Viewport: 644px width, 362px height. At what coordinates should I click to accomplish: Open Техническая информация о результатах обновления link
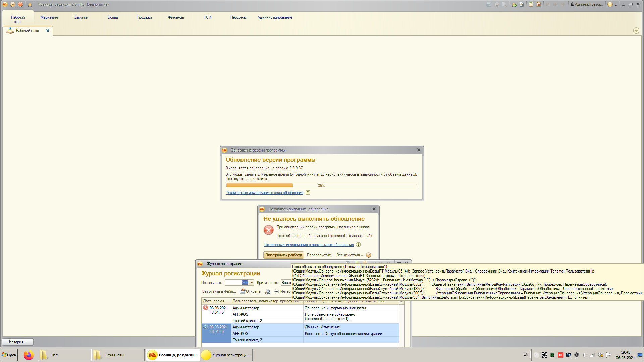click(308, 245)
